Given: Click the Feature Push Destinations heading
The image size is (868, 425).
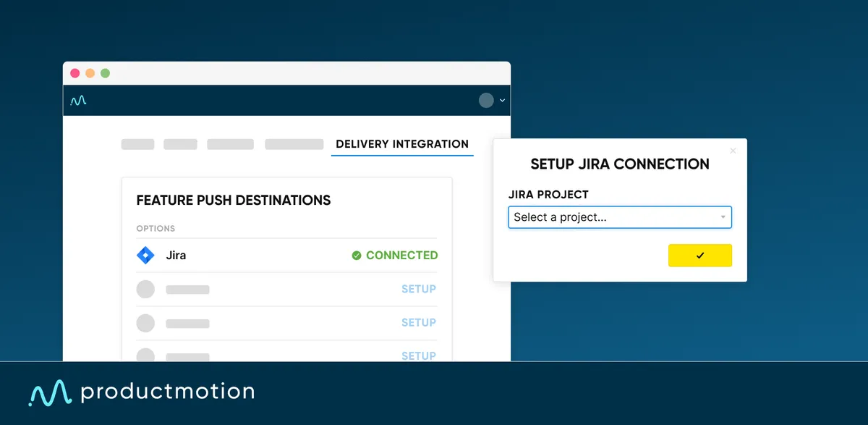Looking at the screenshot, I should click(234, 201).
